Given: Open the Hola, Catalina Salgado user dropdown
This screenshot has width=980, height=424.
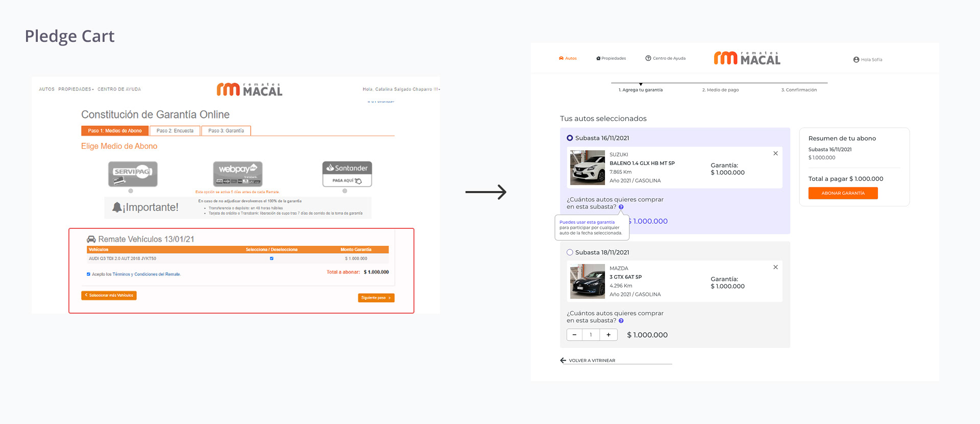Looking at the screenshot, I should (401, 89).
